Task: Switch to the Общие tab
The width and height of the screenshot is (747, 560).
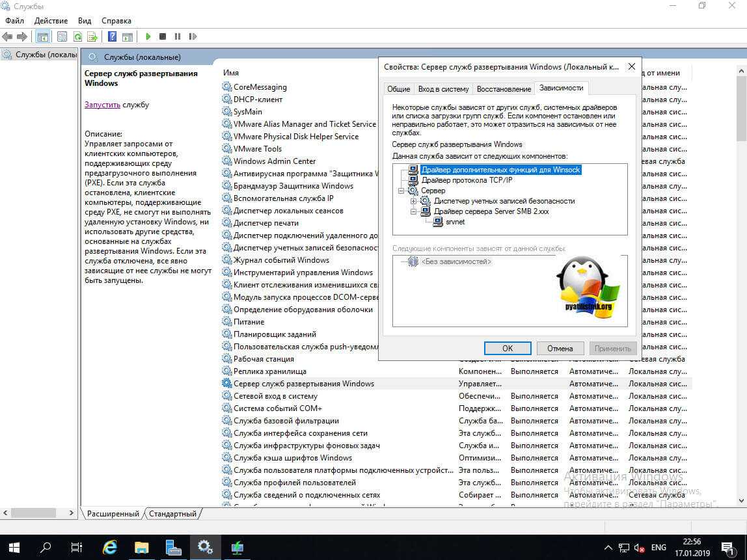Action: 398,89
